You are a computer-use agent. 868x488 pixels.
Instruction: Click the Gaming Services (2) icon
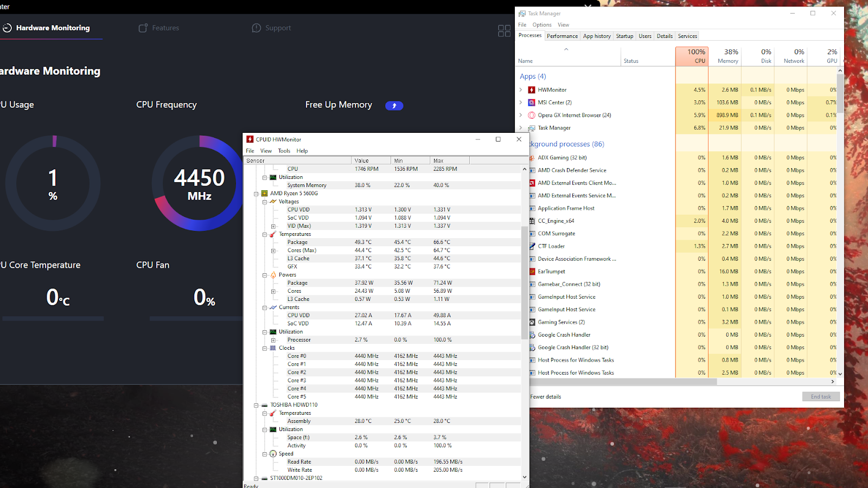(x=532, y=322)
